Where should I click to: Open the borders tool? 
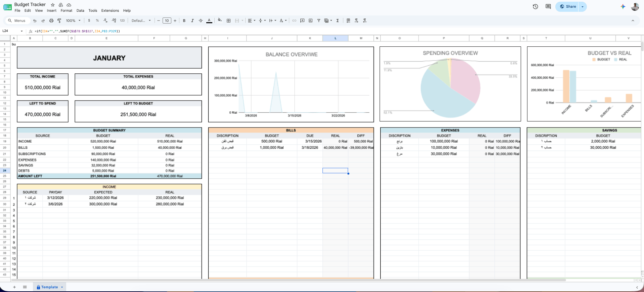click(228, 21)
